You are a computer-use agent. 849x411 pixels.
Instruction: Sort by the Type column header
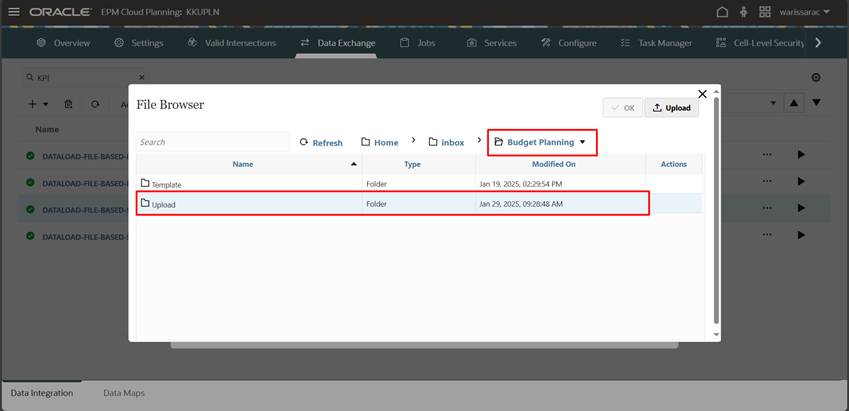pyautogui.click(x=412, y=164)
